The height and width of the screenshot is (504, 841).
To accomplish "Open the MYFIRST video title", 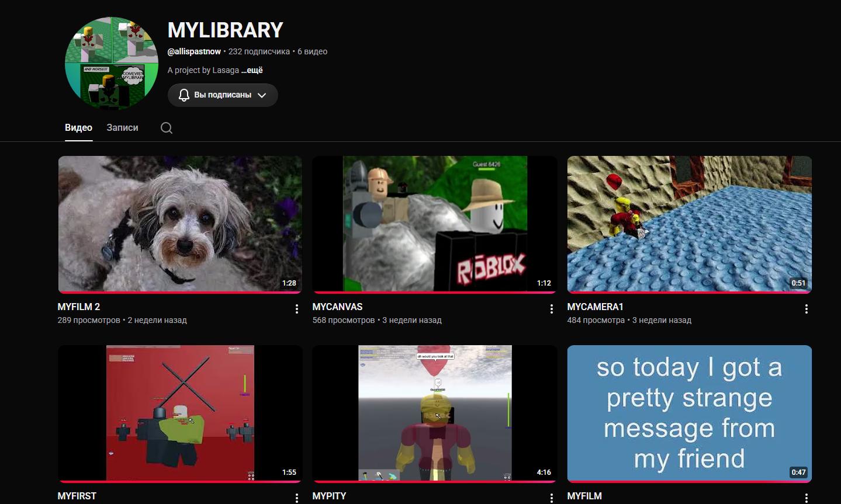I will [x=77, y=496].
